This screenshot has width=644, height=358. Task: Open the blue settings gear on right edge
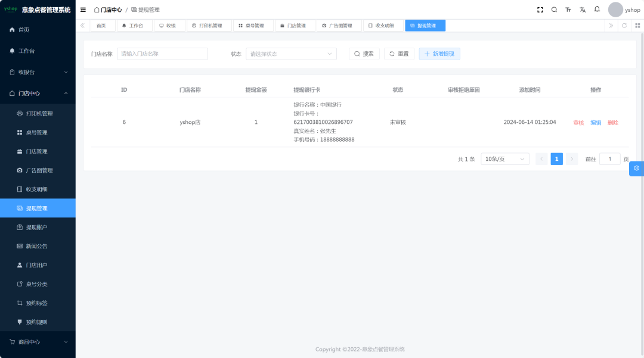(x=636, y=169)
